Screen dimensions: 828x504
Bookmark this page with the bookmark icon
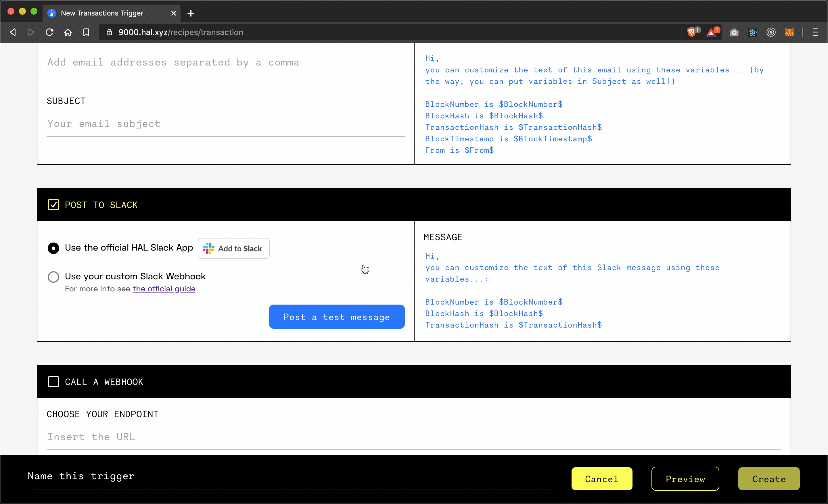click(x=86, y=32)
